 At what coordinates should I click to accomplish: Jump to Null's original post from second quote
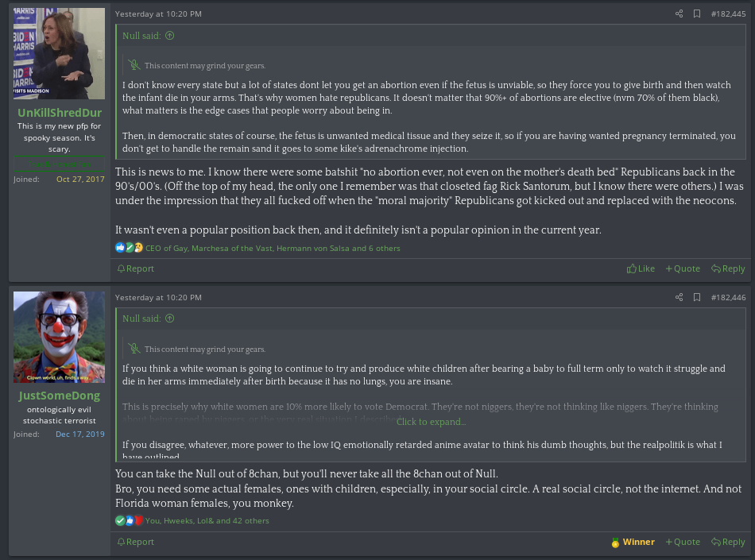pyautogui.click(x=169, y=319)
